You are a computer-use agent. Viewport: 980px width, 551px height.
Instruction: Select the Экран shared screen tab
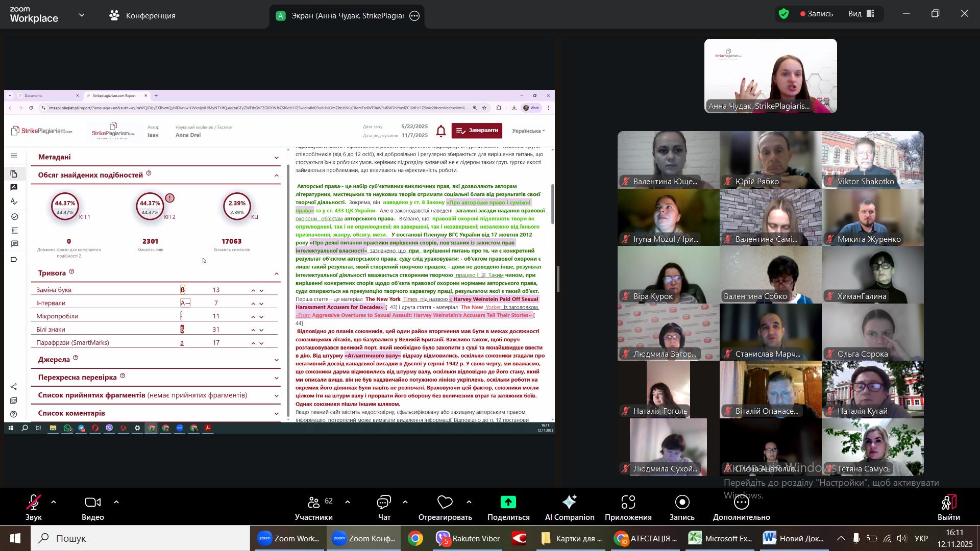347,16
